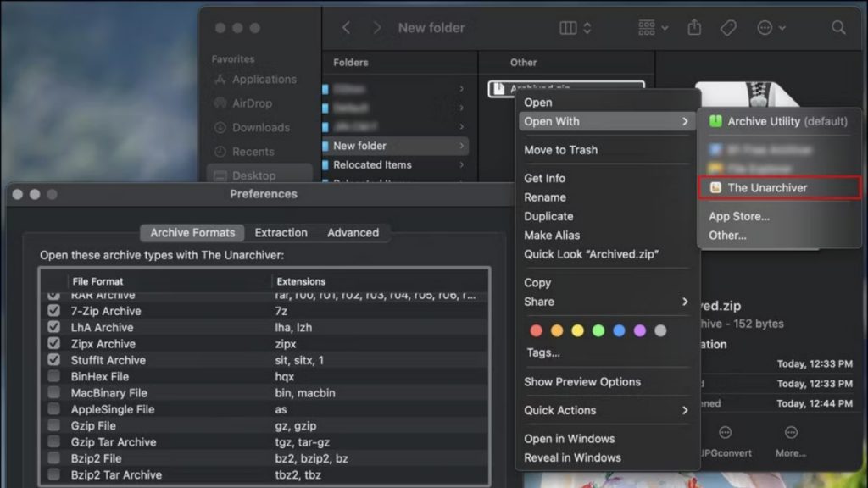Pick the red tag color dot
Screen dimensions: 868x488
pos(536,330)
